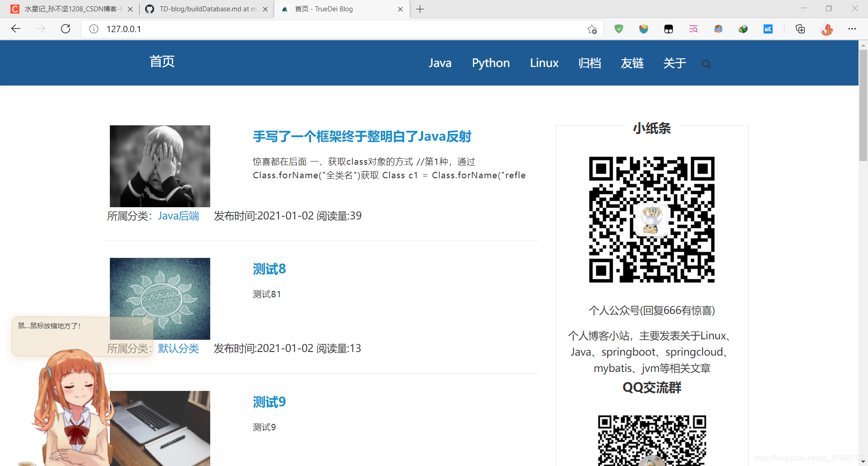The height and width of the screenshot is (466, 868).
Task: Click the site info icon in the address bar
Action: point(94,29)
